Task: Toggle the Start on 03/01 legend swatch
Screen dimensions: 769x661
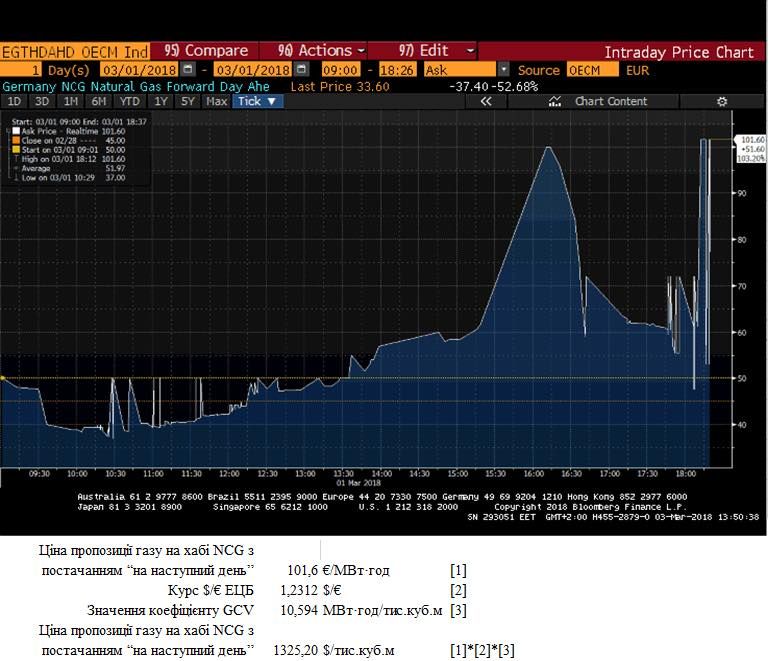Action: tap(16, 150)
